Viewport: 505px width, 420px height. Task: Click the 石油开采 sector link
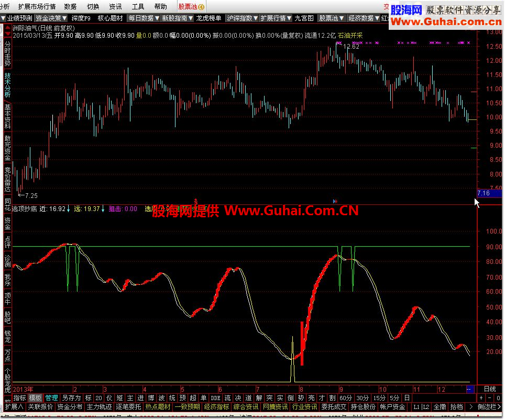tap(350, 36)
